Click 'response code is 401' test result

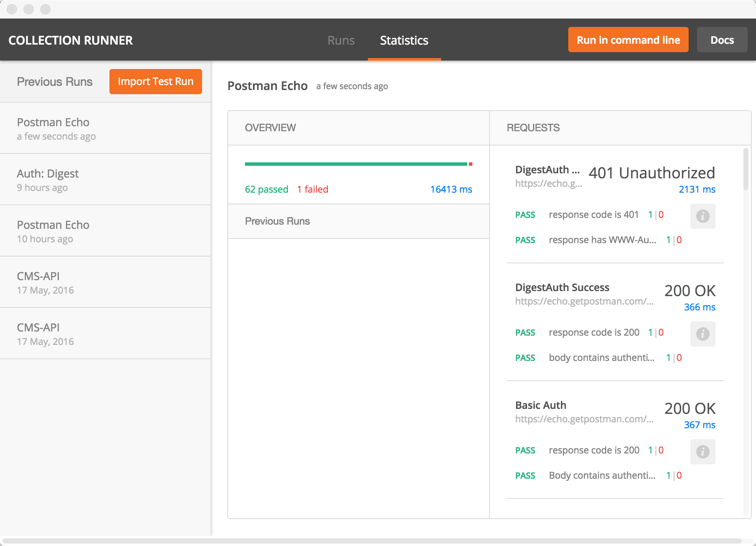(594, 215)
